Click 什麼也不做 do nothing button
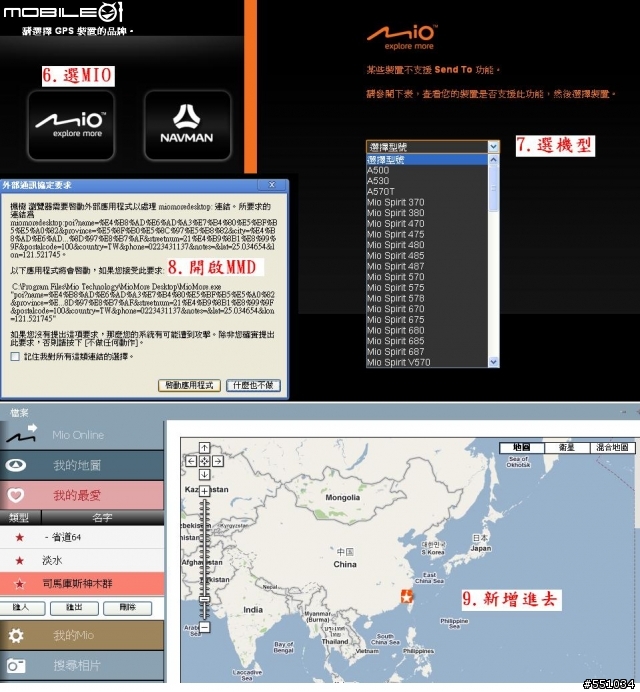640x692 pixels. coord(253,385)
